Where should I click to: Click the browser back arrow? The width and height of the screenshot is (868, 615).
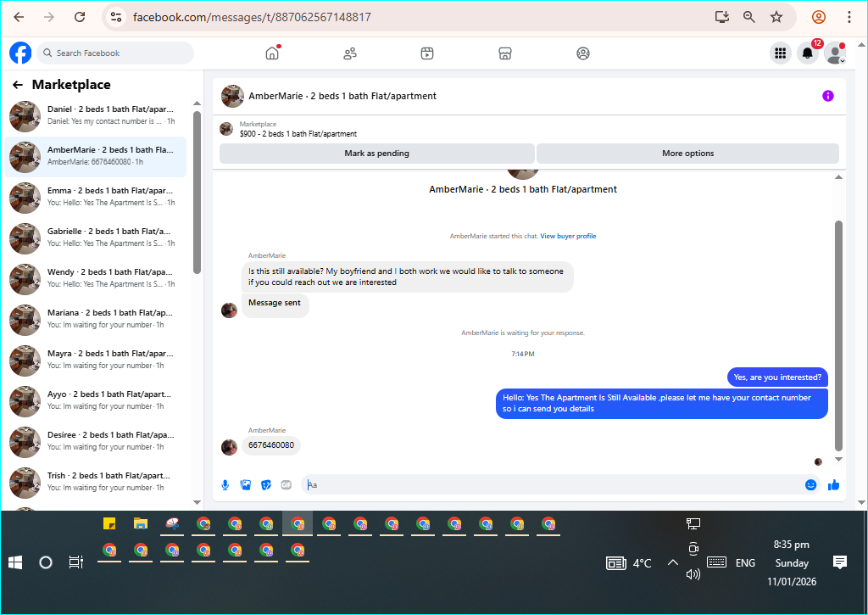point(19,17)
